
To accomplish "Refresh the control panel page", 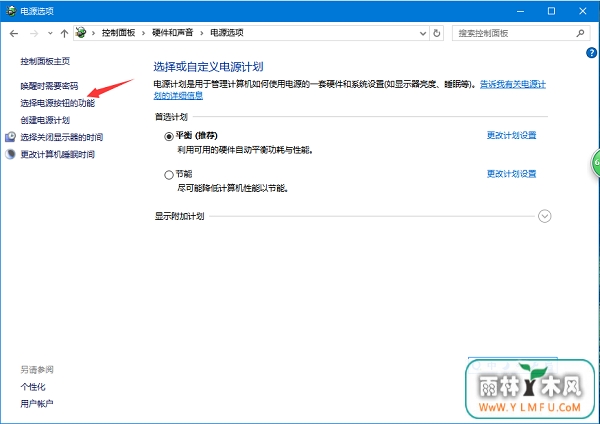I will (x=437, y=33).
